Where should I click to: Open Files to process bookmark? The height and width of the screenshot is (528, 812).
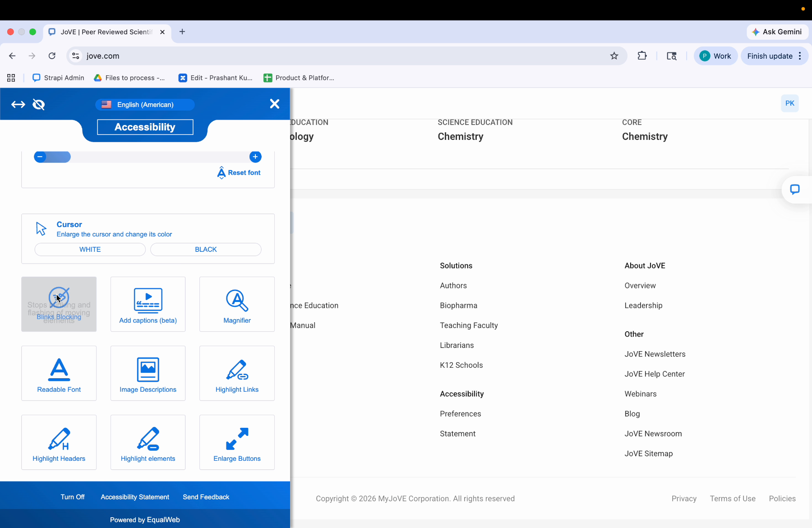tap(129, 78)
